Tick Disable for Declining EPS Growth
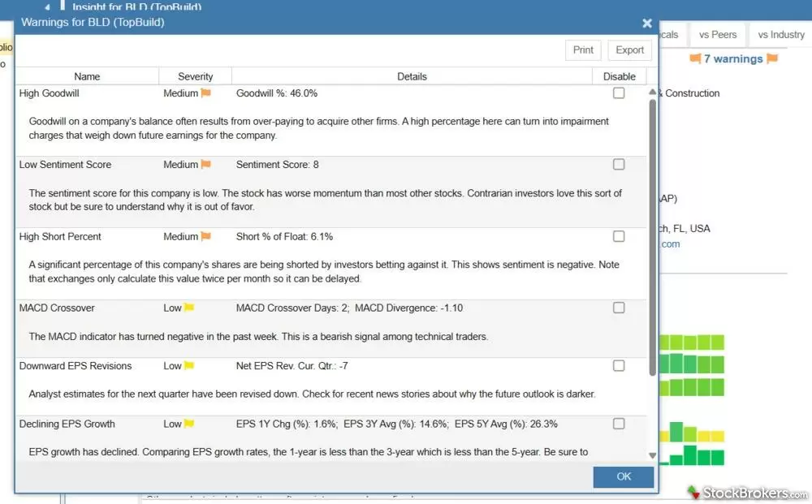 click(x=619, y=424)
